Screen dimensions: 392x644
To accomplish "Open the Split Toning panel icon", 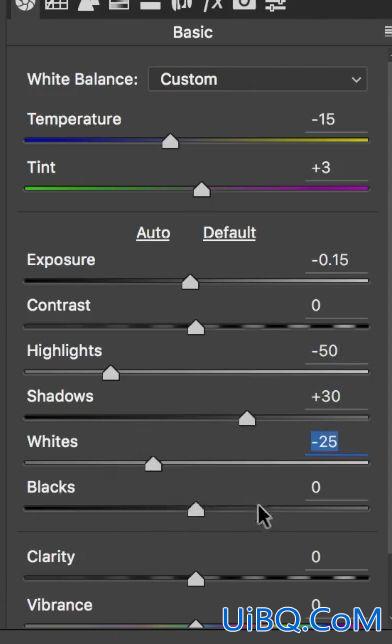I will tap(150, 4).
